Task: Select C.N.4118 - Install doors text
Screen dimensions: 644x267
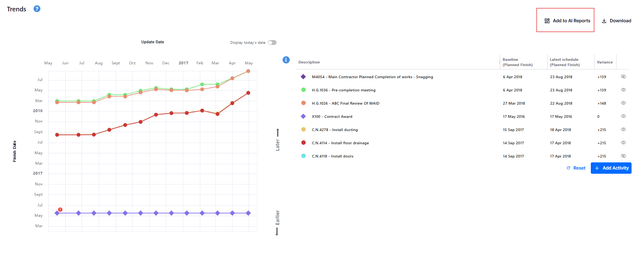Action: [x=333, y=156]
